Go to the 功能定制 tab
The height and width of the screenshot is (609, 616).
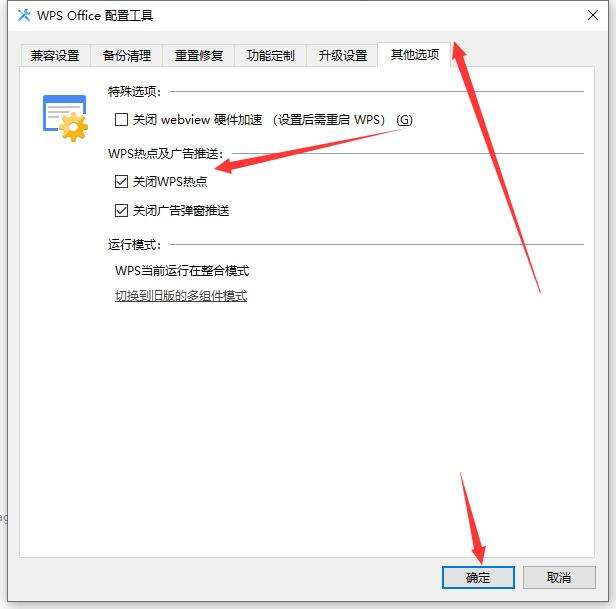pos(270,55)
